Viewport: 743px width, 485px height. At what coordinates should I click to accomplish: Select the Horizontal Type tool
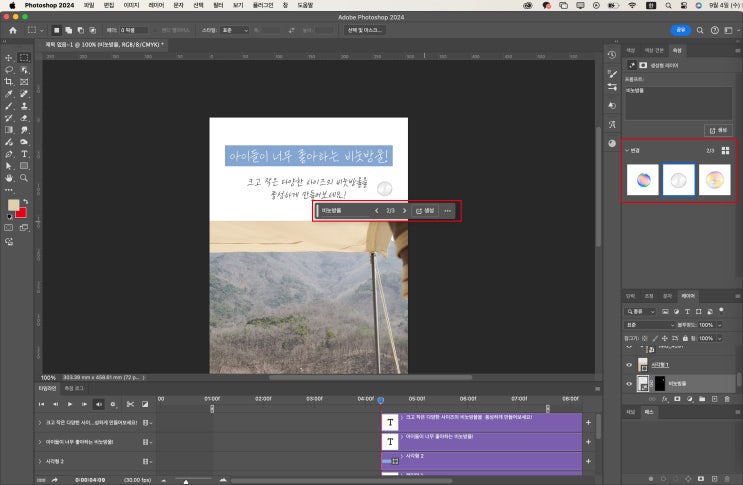24,154
